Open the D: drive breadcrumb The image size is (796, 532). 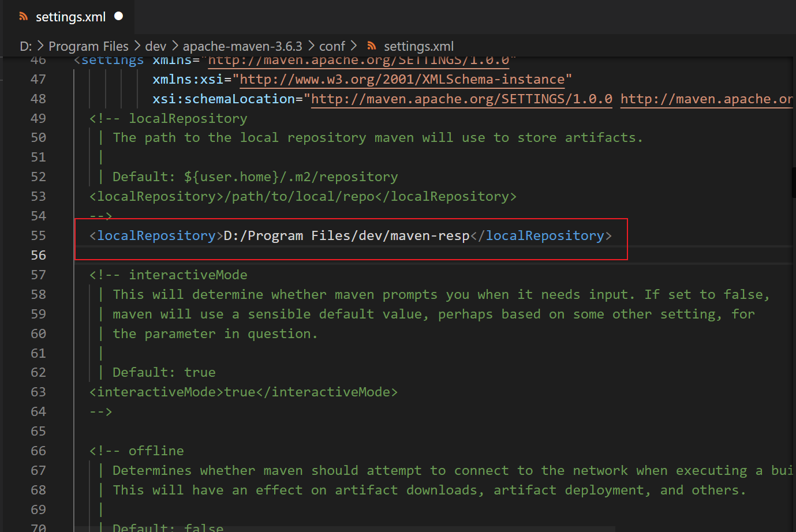click(x=25, y=46)
